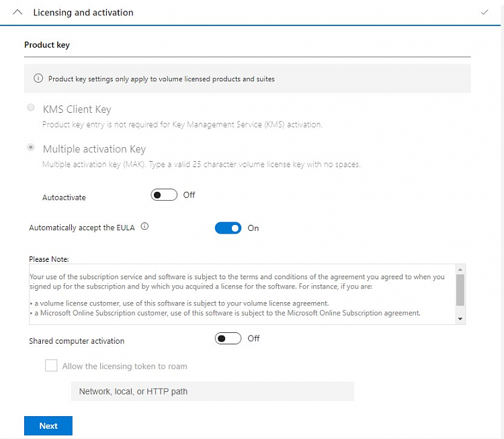Click the Network, local, or HTTP path field
The width and height of the screenshot is (504, 439).
212,391
